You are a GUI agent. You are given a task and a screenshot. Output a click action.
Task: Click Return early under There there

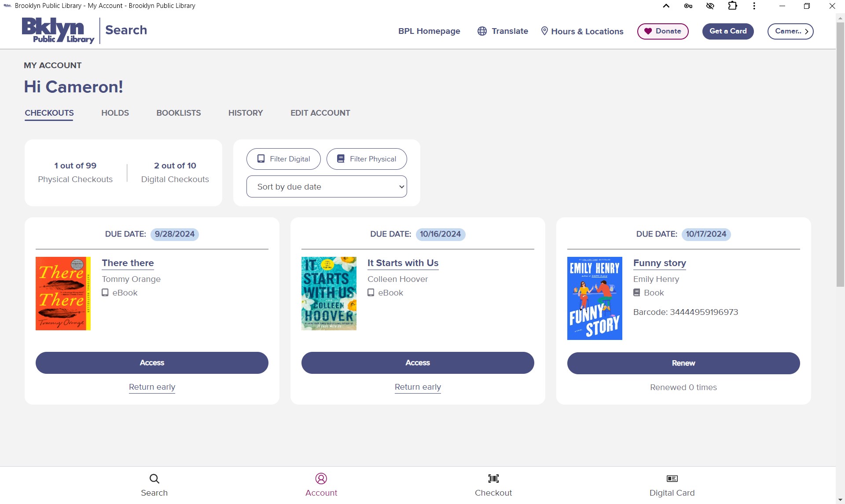click(152, 387)
